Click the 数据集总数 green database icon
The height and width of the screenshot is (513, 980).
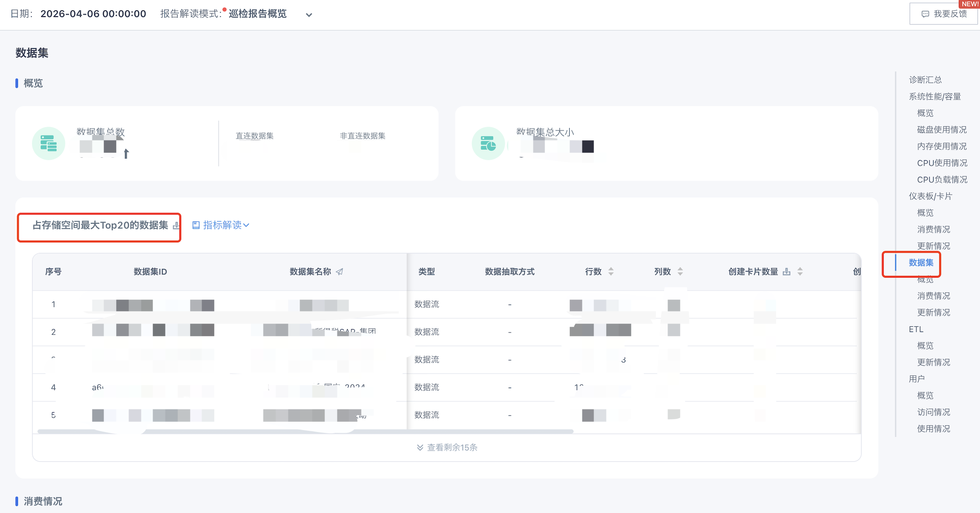(49, 143)
